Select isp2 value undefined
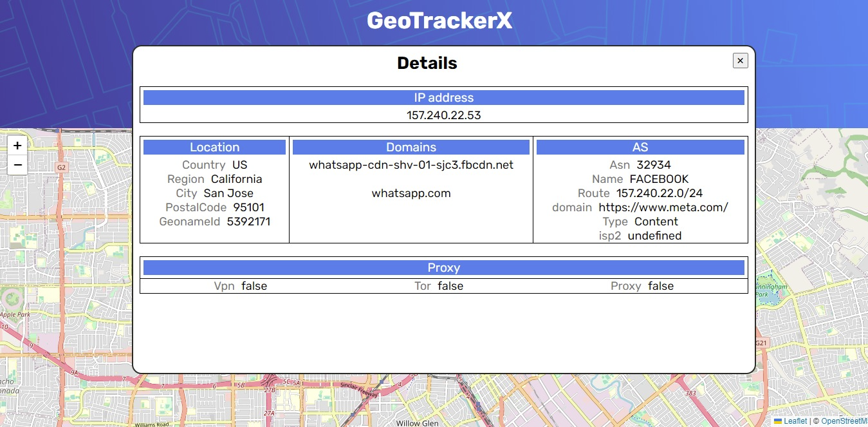This screenshot has width=868, height=427. coord(654,236)
